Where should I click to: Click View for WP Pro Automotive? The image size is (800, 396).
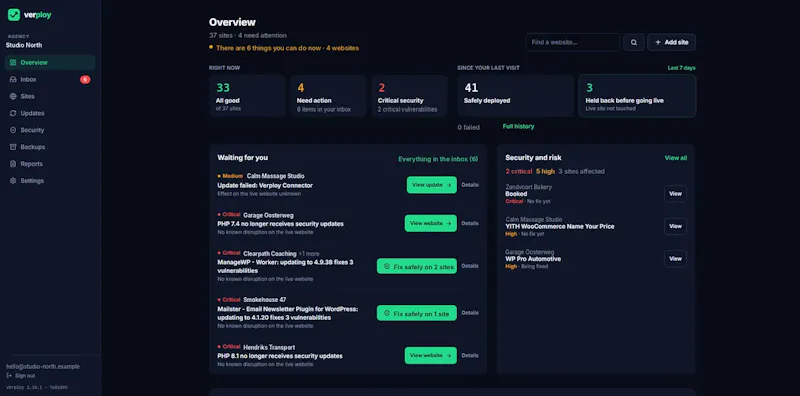pos(676,259)
